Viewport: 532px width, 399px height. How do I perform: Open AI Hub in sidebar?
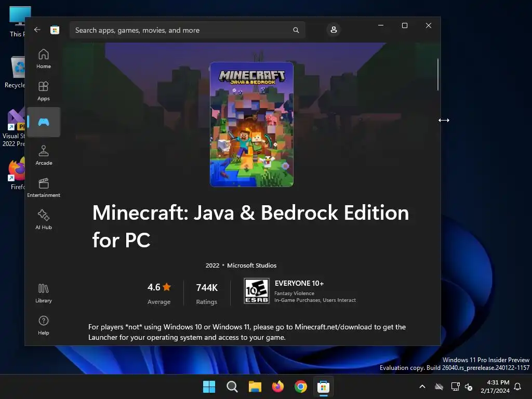44,220
